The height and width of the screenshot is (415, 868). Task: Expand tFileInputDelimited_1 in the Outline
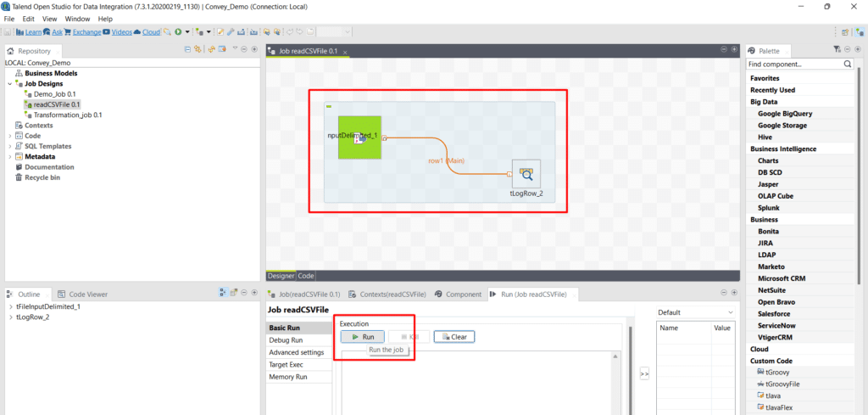[x=11, y=306]
